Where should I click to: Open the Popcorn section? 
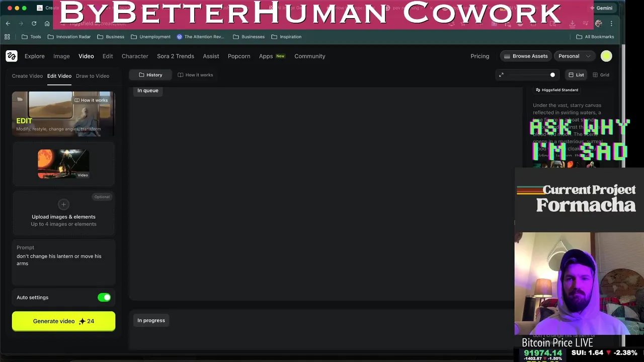click(239, 56)
